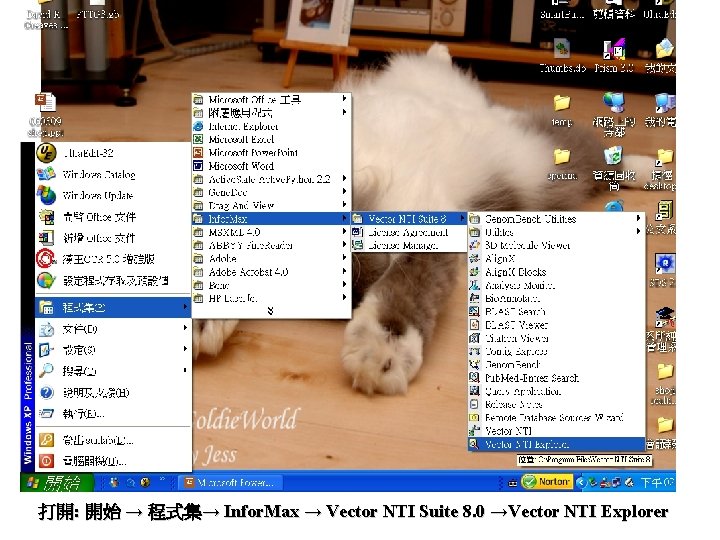Launch Vector NTI Explorer from the submenu
Image resolution: width=720 pixels, height=540 pixels.
tap(556, 444)
